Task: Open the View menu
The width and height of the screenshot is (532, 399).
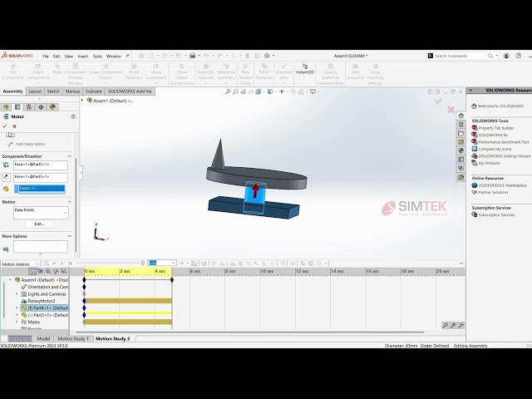Action: point(68,57)
